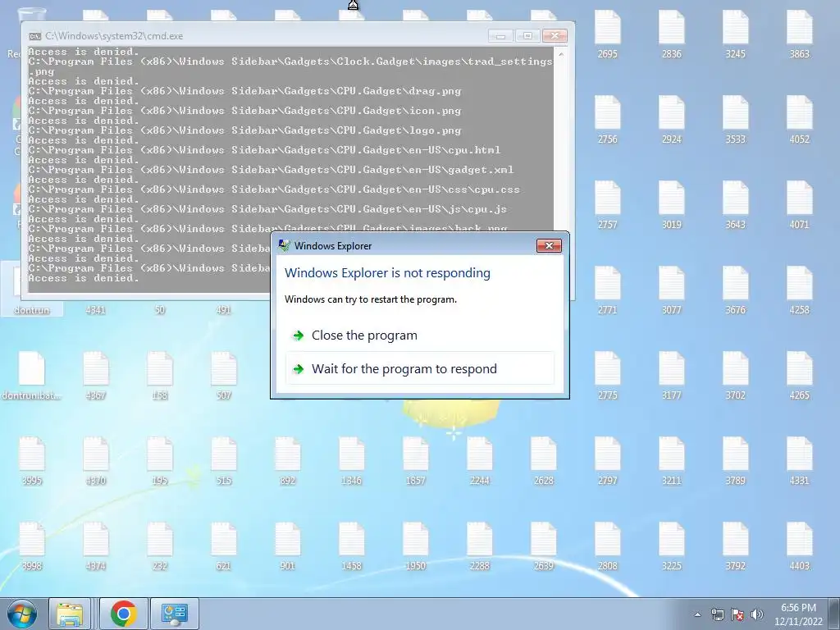Minimize the cmd.exe window

click(500, 36)
